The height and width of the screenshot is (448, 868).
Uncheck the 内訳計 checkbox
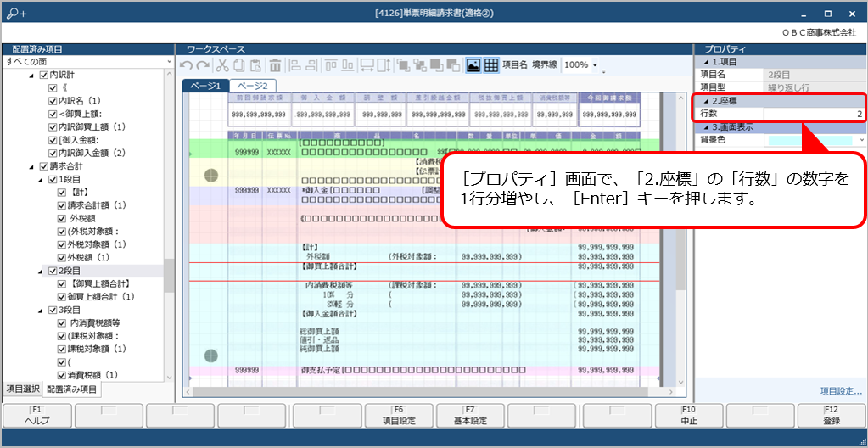[x=44, y=76]
